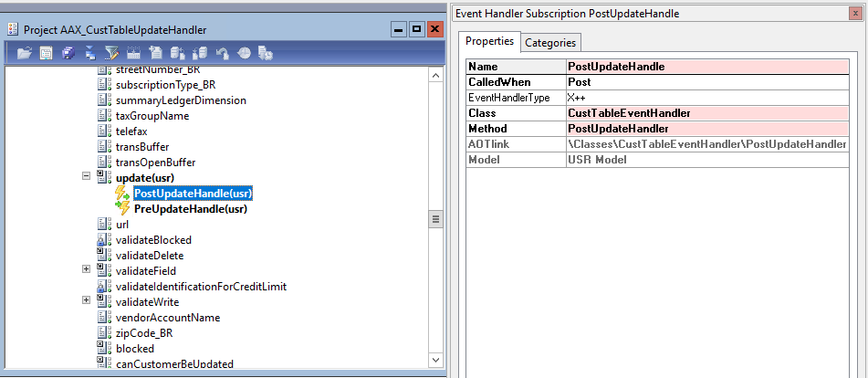Click the Name property value field
Viewport: 868px width, 378px height.
point(707,67)
